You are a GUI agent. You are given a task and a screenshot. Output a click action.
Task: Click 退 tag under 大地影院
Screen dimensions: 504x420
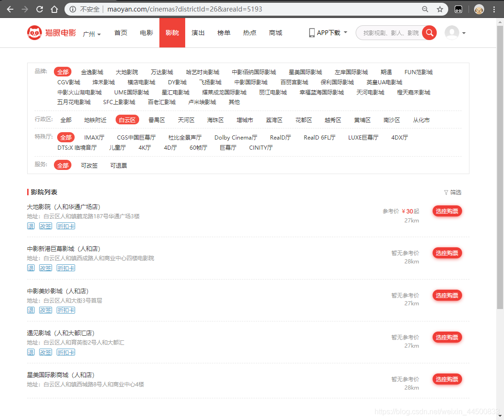(30, 226)
